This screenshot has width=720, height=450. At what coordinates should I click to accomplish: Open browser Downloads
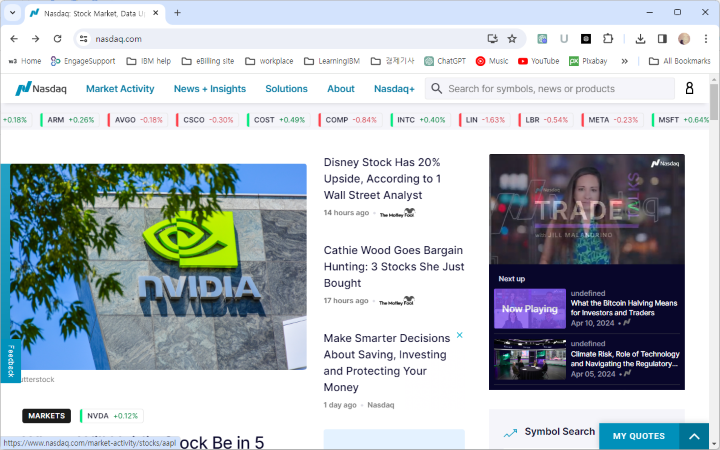click(x=640, y=39)
